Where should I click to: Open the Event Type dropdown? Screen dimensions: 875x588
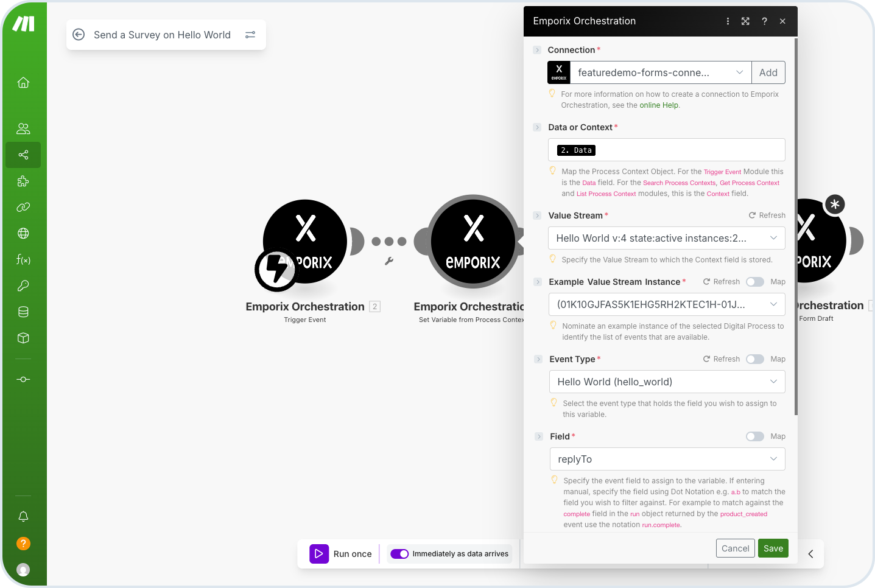667,382
